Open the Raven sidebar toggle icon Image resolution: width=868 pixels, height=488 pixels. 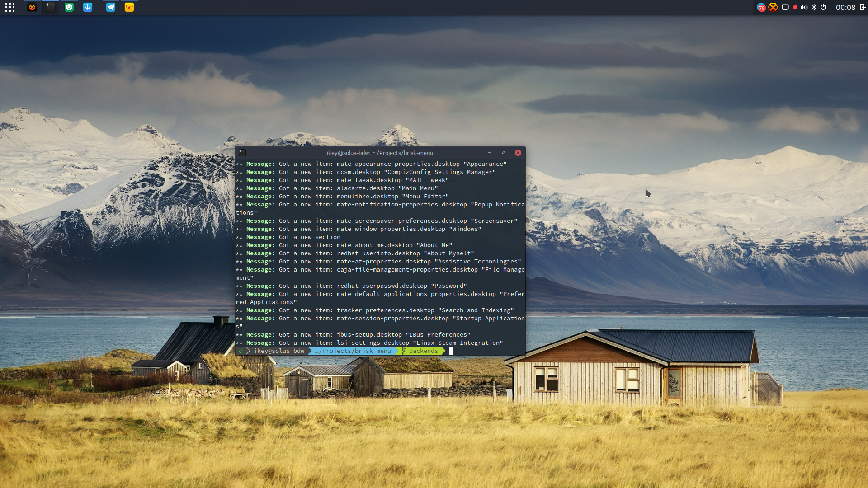[863, 7]
